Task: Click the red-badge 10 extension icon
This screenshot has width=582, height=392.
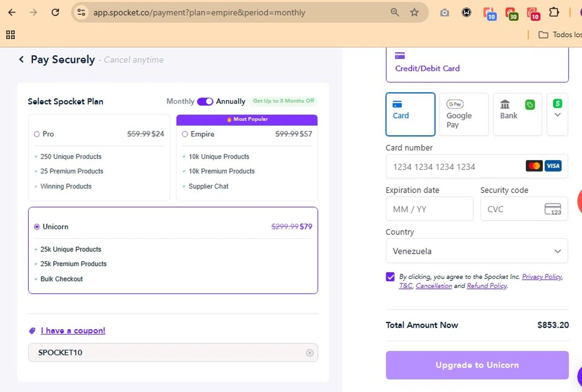Action: [533, 14]
